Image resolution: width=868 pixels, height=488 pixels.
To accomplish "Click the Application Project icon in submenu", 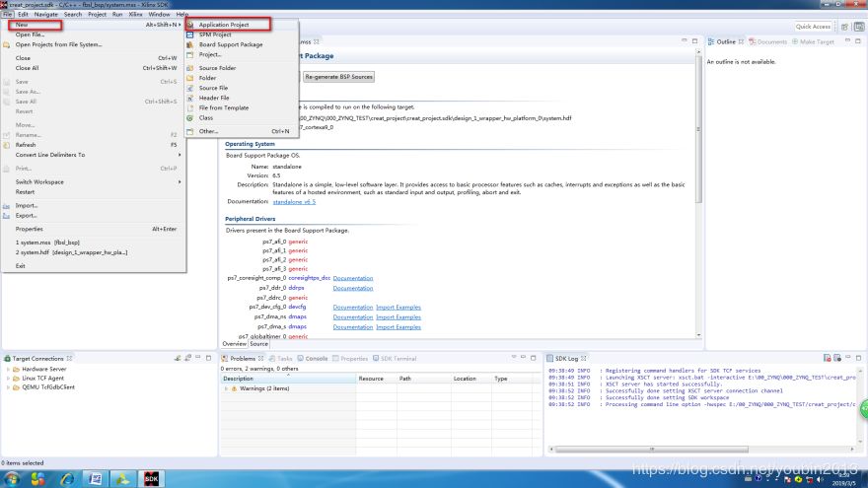I will (x=189, y=25).
